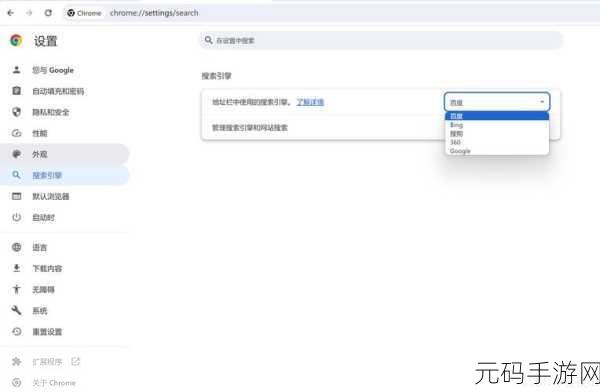Click the About Chrome logo icon
This screenshot has height=392, width=600.
tap(16, 382)
